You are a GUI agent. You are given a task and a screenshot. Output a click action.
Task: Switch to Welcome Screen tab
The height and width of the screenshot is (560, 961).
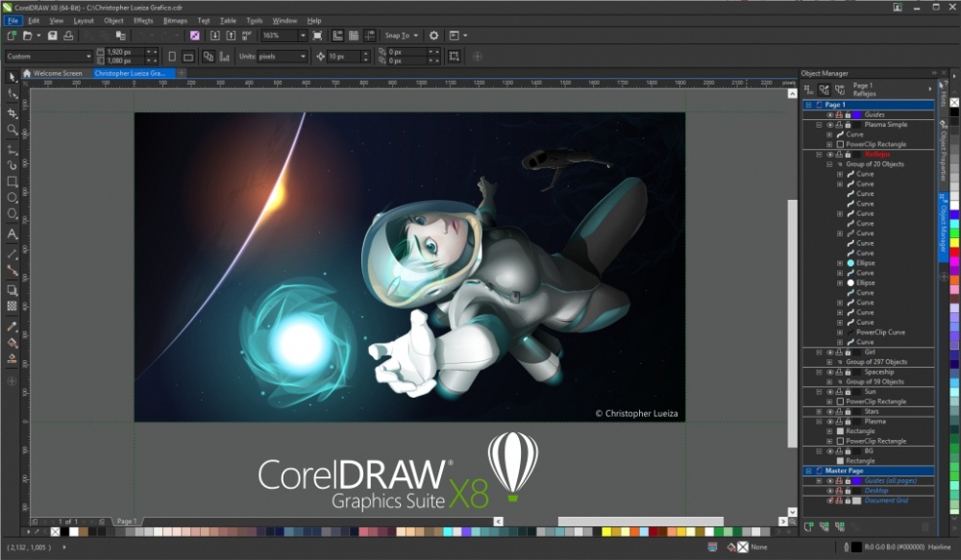(x=57, y=73)
